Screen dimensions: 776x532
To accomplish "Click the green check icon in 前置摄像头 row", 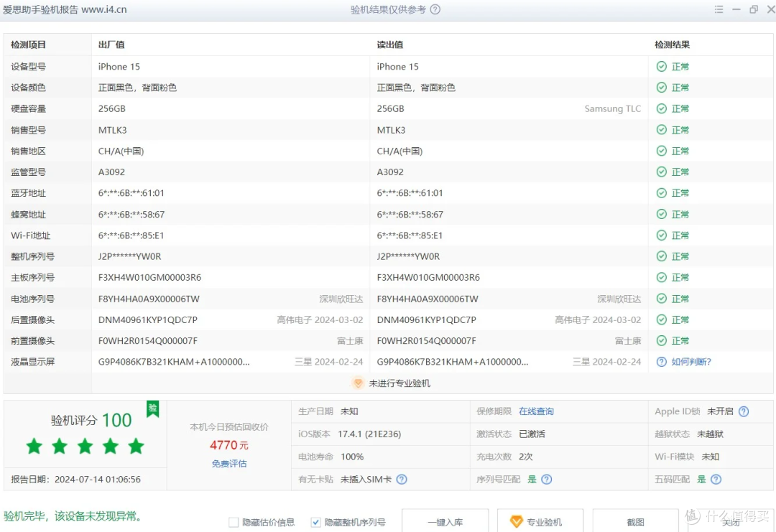I will click(x=661, y=340).
